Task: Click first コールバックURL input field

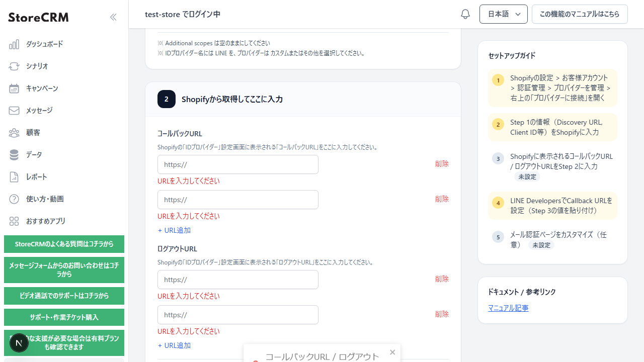Action: click(x=238, y=164)
